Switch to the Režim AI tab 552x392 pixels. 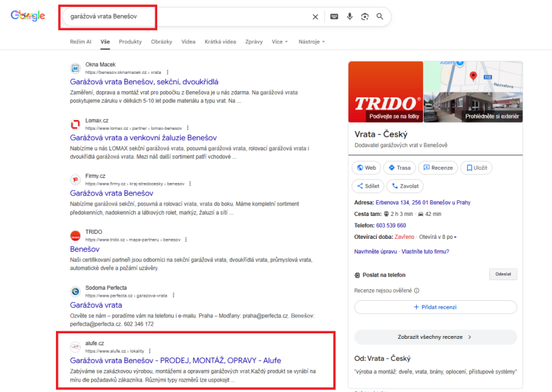[80, 41]
